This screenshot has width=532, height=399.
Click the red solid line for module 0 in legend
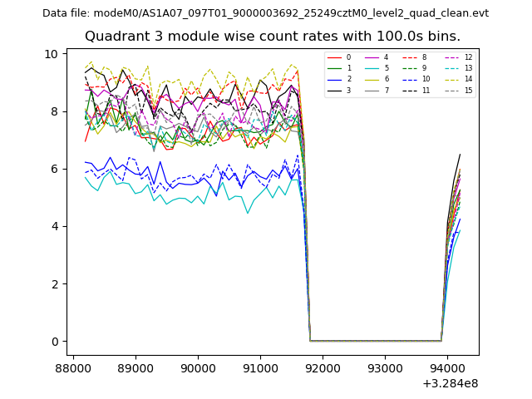[x=334, y=57]
